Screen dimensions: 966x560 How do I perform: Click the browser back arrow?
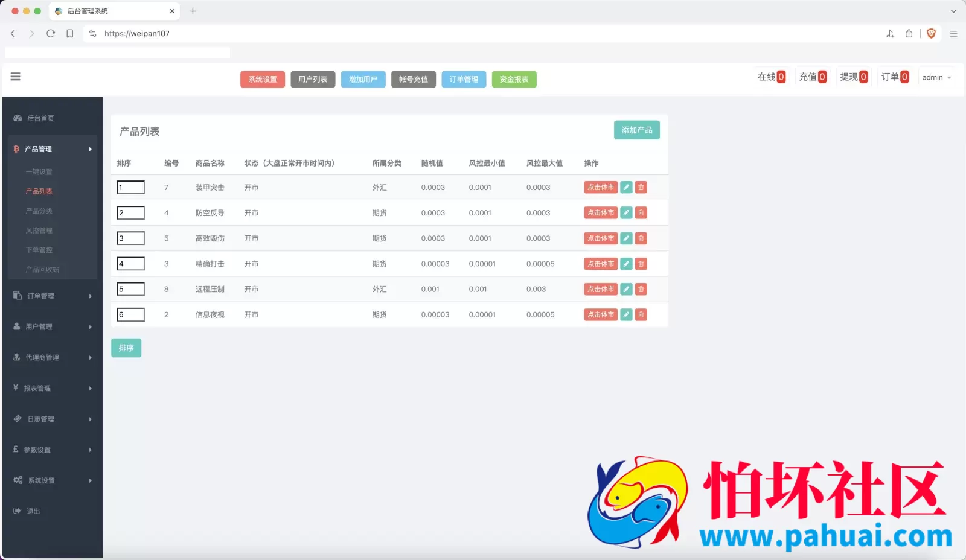coord(13,34)
